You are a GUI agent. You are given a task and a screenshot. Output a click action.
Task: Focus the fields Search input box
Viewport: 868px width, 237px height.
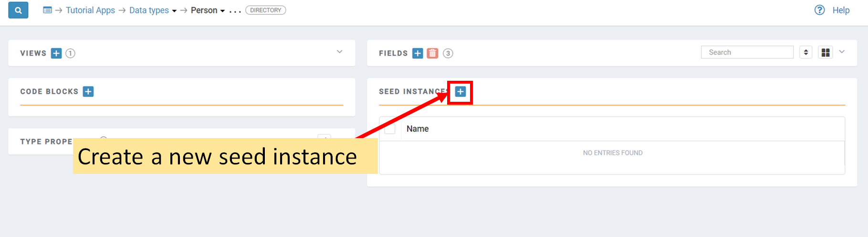click(747, 53)
